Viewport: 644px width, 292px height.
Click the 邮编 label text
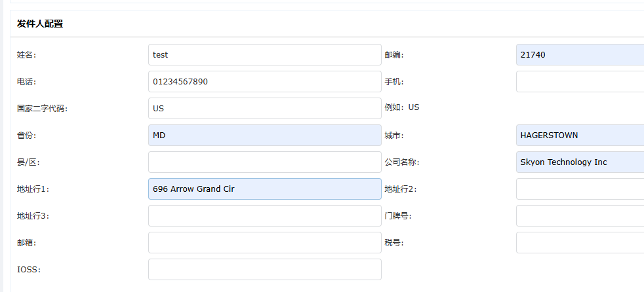point(394,55)
